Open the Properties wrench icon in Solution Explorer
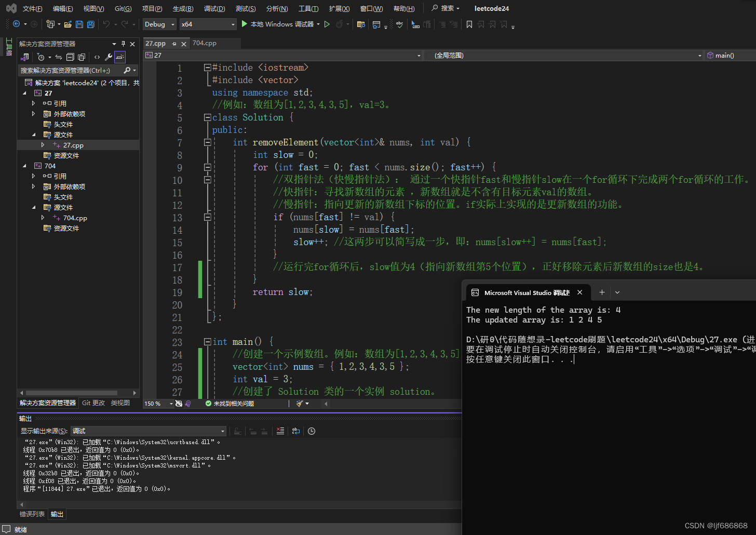The image size is (756, 535). (108, 57)
